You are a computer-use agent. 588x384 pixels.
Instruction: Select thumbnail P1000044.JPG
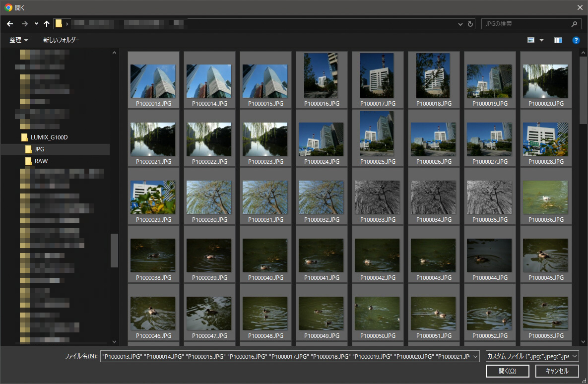click(x=490, y=254)
